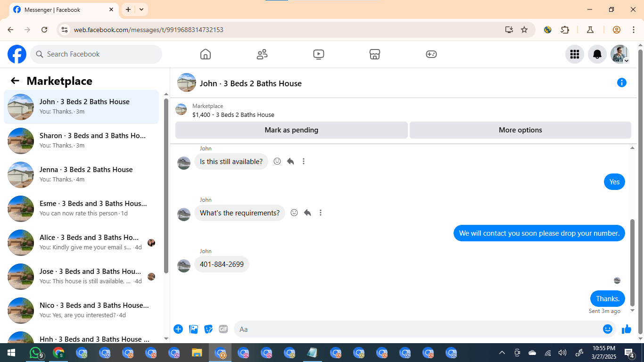Open the Windows Start menu
644x362 pixels.
pyautogui.click(x=11, y=353)
